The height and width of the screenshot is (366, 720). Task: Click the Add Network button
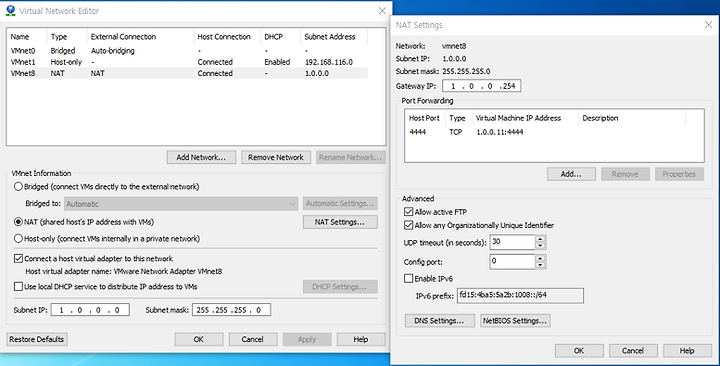click(x=201, y=157)
